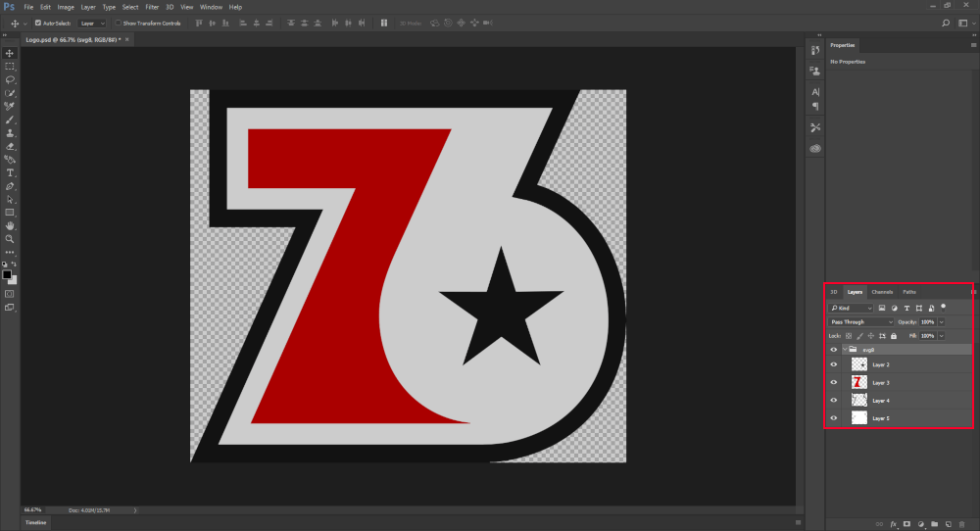Click the Search icon in options bar
The height and width of the screenshot is (531, 980).
[x=946, y=24]
